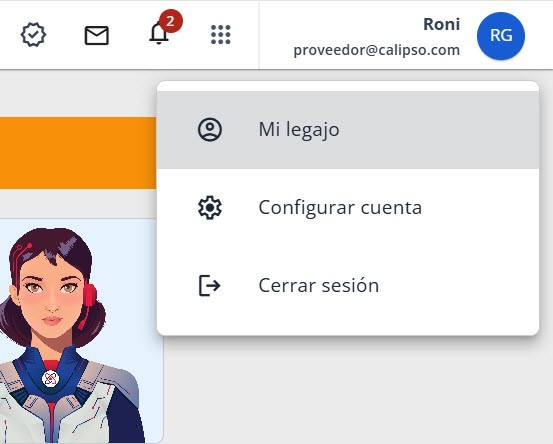Choose Configurar cuenta menu entry
Viewport: 553px width, 444px height.
pyautogui.click(x=348, y=207)
